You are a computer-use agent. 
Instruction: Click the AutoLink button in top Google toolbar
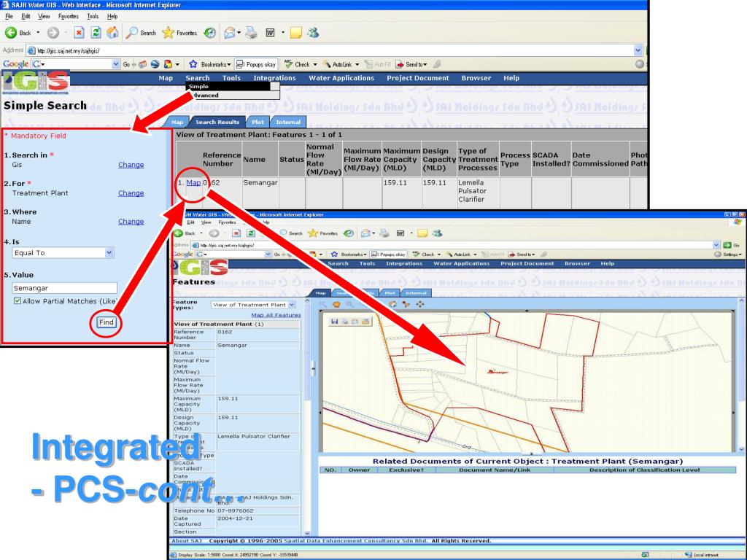click(338, 64)
